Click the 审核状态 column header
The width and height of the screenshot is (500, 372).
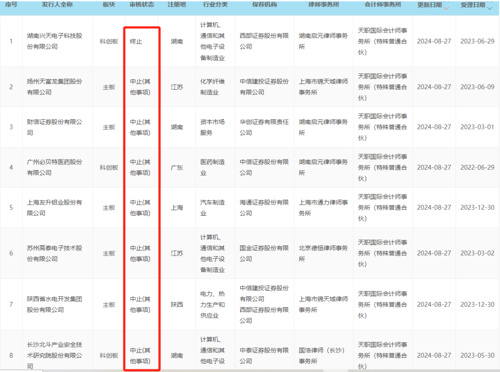[x=142, y=5]
